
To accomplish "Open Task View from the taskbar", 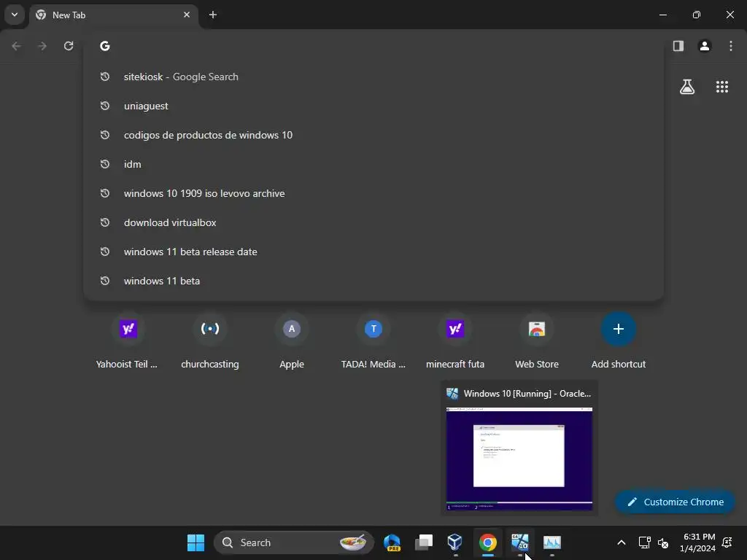I will pyautogui.click(x=424, y=542).
